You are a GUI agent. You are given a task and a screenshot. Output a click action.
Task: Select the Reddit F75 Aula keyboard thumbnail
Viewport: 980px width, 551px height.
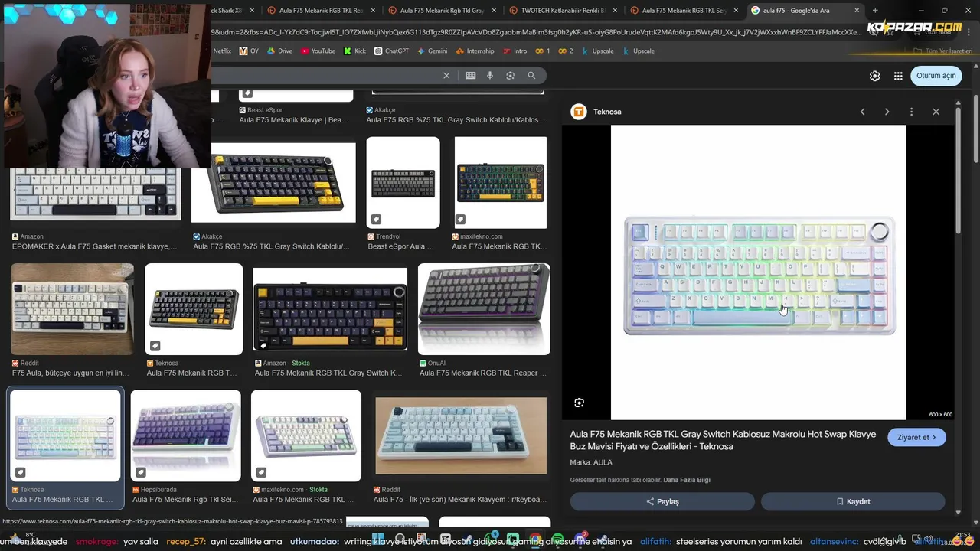click(72, 309)
